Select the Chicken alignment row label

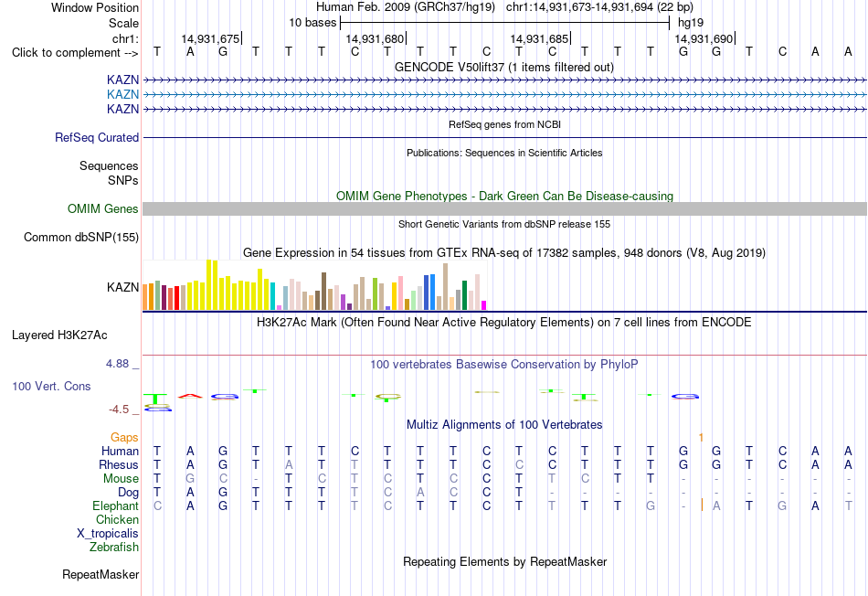pyautogui.click(x=117, y=519)
